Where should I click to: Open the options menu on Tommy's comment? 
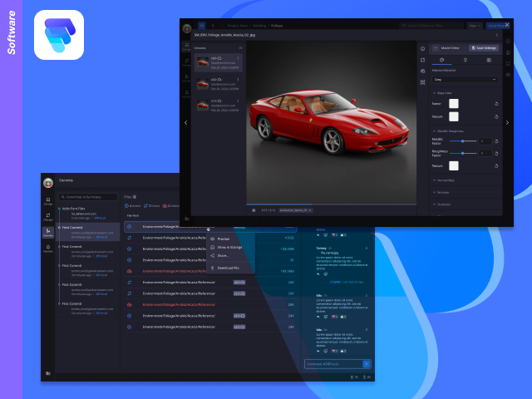[366, 249]
